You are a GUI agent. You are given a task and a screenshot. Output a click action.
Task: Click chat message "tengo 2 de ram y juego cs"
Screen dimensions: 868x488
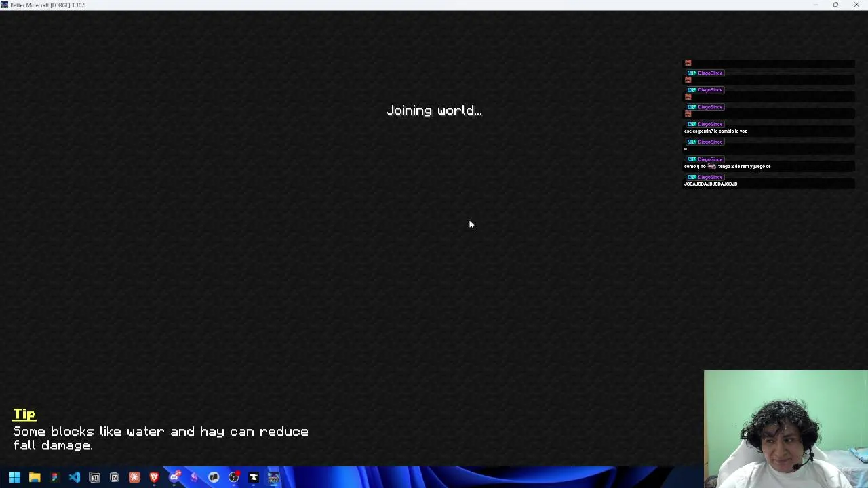click(x=744, y=166)
